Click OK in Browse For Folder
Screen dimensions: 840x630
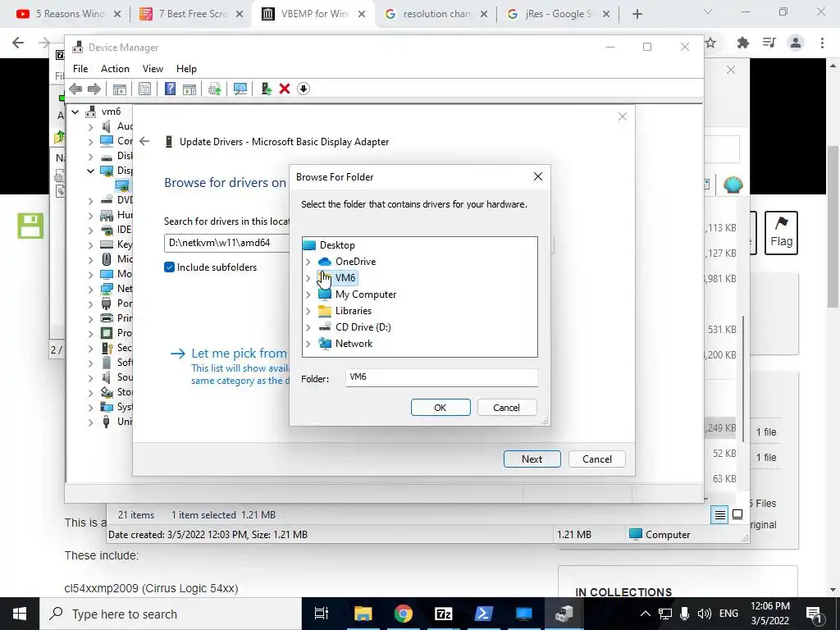pyautogui.click(x=441, y=408)
